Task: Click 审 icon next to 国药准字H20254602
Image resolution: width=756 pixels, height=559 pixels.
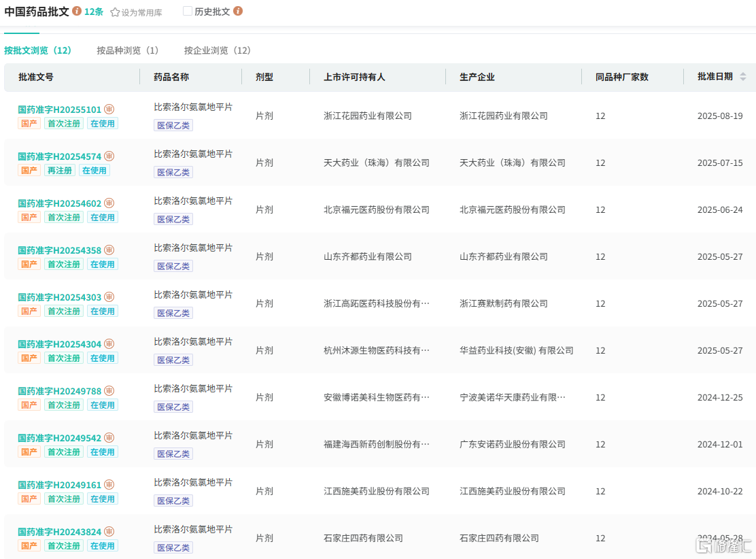Action: [x=109, y=203]
